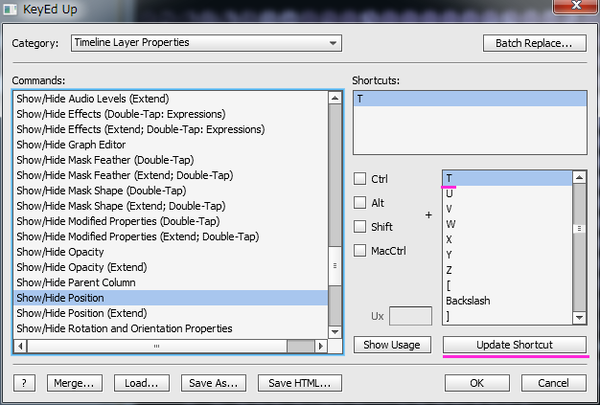Click the Cancel button
The width and height of the screenshot is (600, 405).
tap(553, 383)
